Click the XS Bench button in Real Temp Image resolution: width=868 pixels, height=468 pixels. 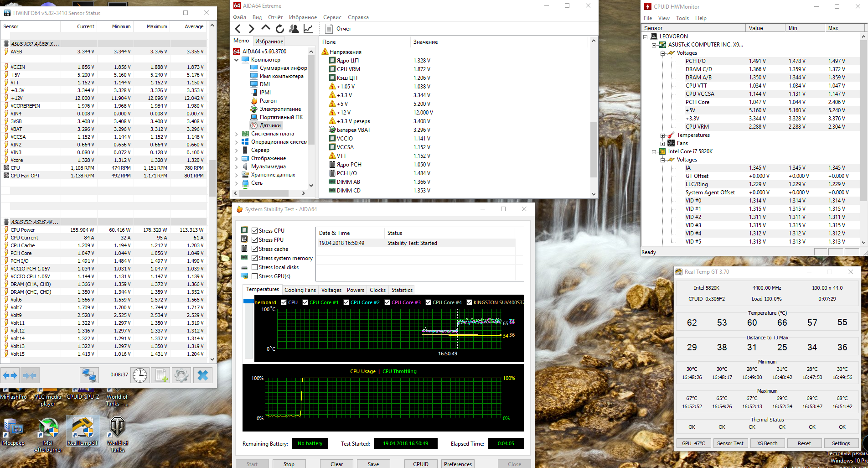click(767, 443)
